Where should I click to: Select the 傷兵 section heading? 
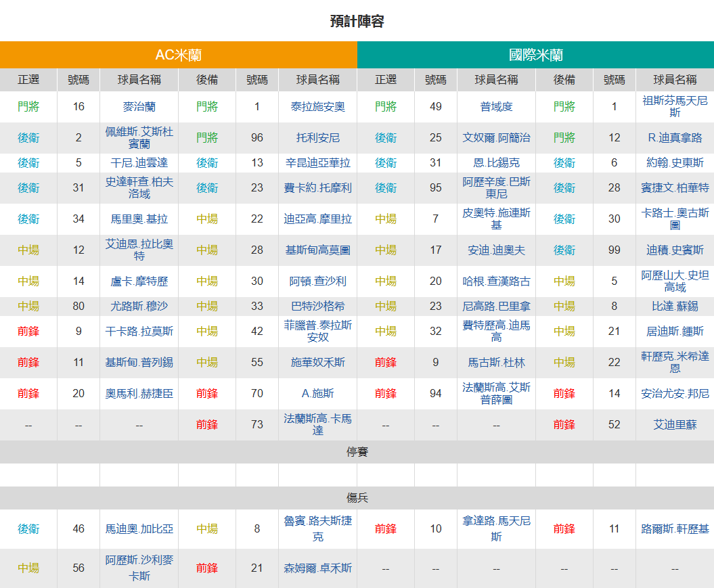coord(357,498)
